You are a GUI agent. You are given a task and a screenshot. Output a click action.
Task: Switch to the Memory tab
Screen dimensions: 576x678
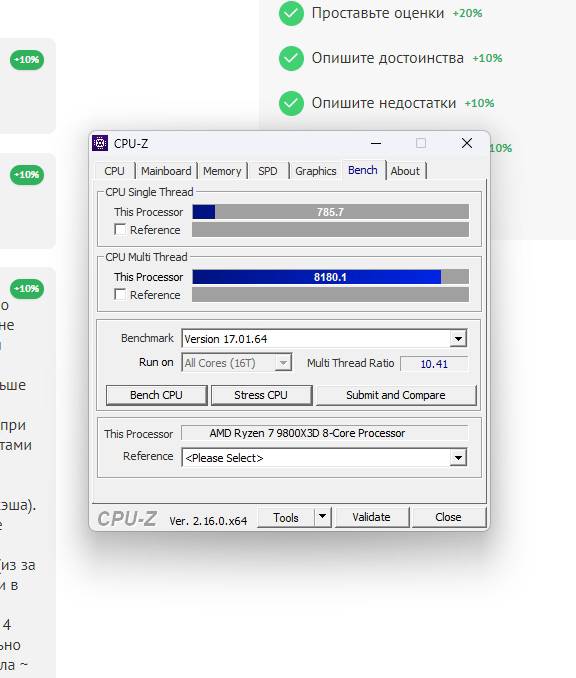(222, 171)
